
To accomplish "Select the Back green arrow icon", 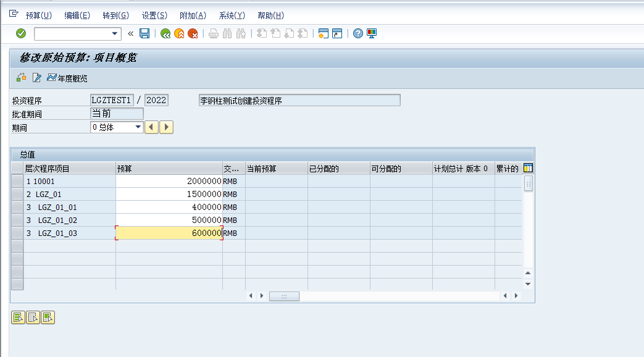I will click(x=164, y=33).
